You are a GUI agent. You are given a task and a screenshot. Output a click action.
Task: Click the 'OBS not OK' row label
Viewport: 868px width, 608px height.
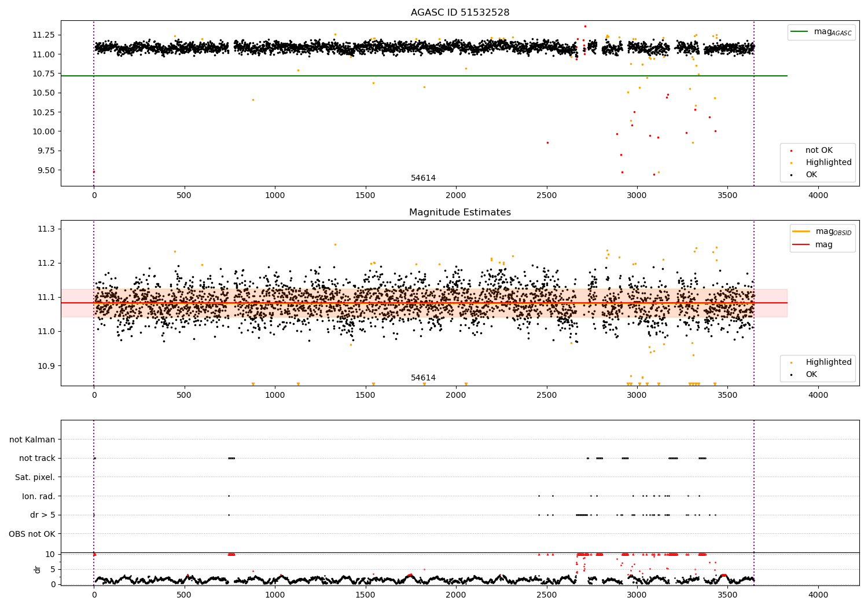coord(32,534)
